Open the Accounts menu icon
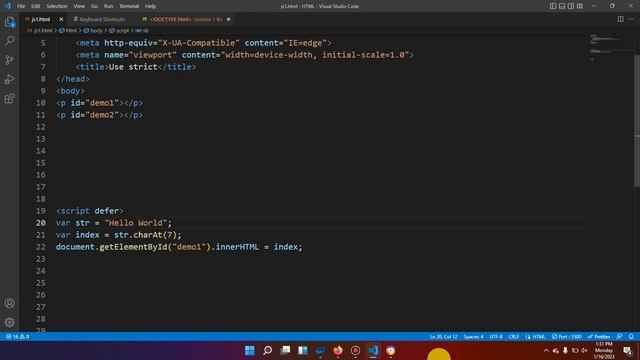Screen dimensions: 640x360 click(x=9, y=303)
